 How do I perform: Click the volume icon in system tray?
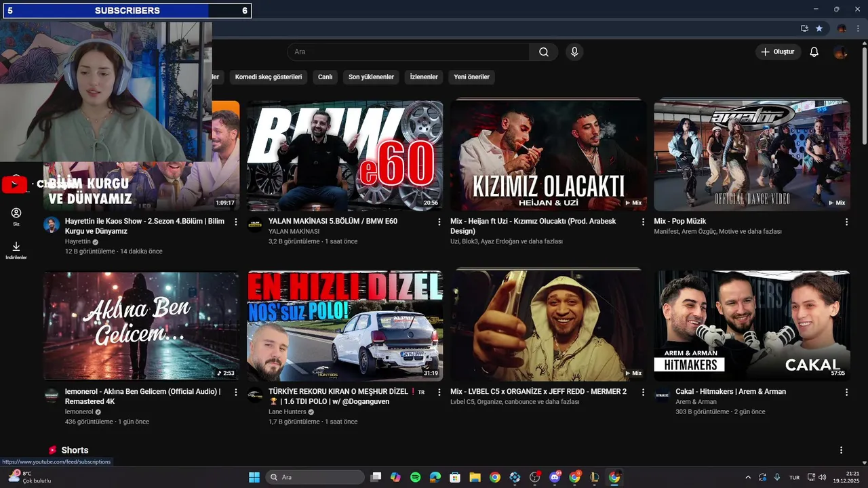coord(823,477)
